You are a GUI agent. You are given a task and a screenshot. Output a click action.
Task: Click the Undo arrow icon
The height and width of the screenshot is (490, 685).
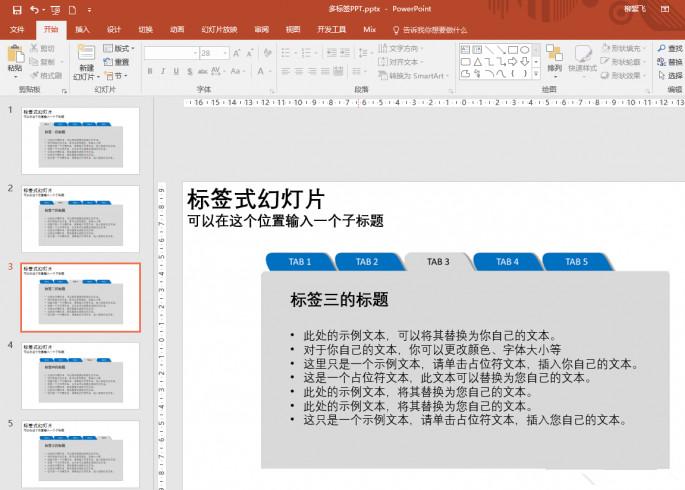[x=35, y=9]
